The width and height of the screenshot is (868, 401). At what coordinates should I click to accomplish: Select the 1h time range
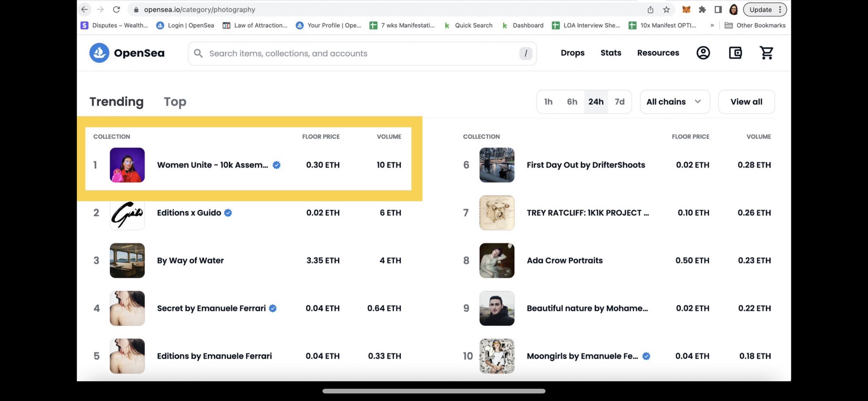(548, 102)
